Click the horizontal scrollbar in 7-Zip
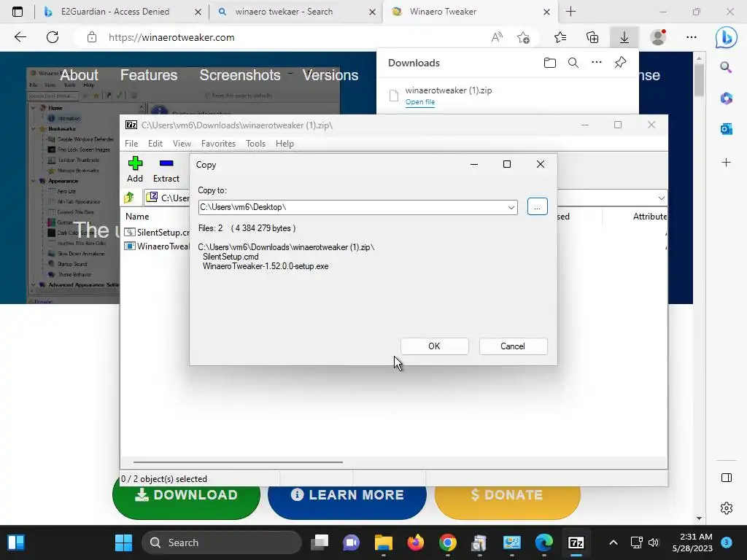This screenshot has width=747, height=560. (x=238, y=462)
